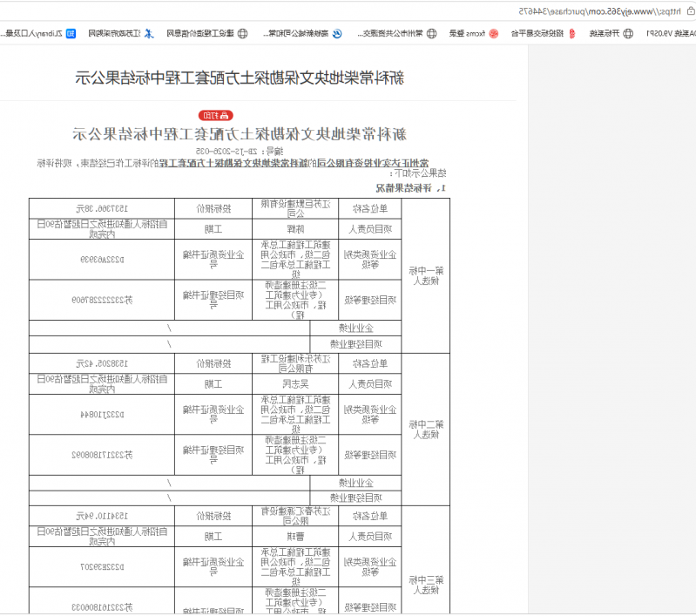Click the page header title 新科常柴地块…中标结果公示

pos(240,78)
